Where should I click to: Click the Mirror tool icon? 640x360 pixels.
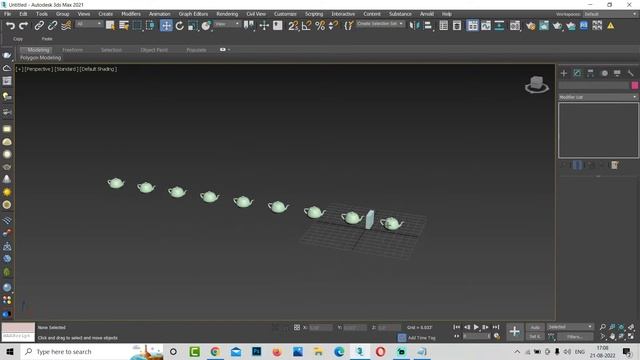pos(414,26)
